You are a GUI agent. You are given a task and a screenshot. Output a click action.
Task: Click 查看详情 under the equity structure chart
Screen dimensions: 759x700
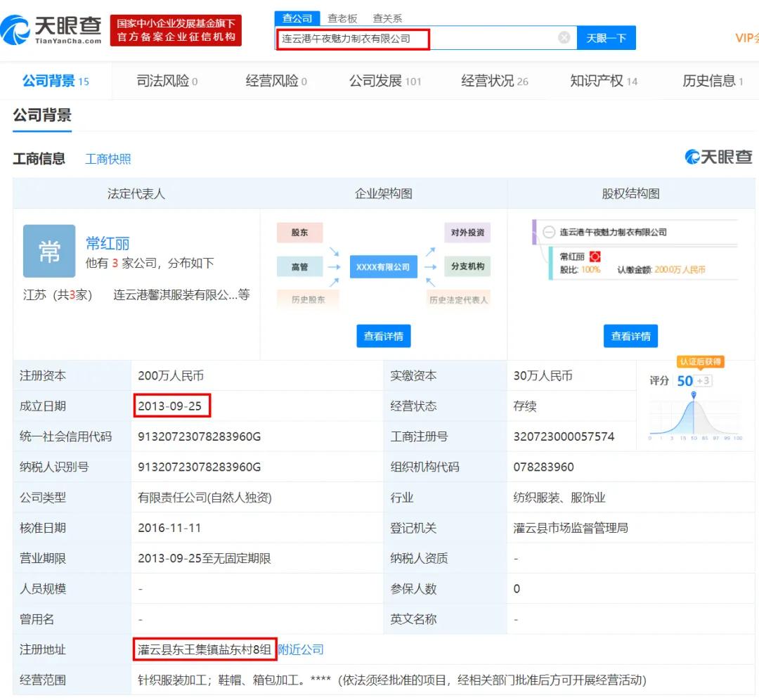click(x=630, y=335)
